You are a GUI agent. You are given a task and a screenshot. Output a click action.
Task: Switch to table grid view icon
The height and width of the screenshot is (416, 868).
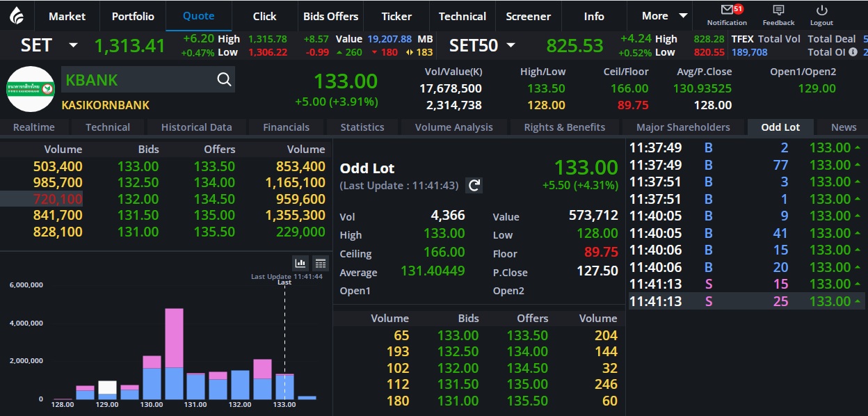tap(320, 263)
